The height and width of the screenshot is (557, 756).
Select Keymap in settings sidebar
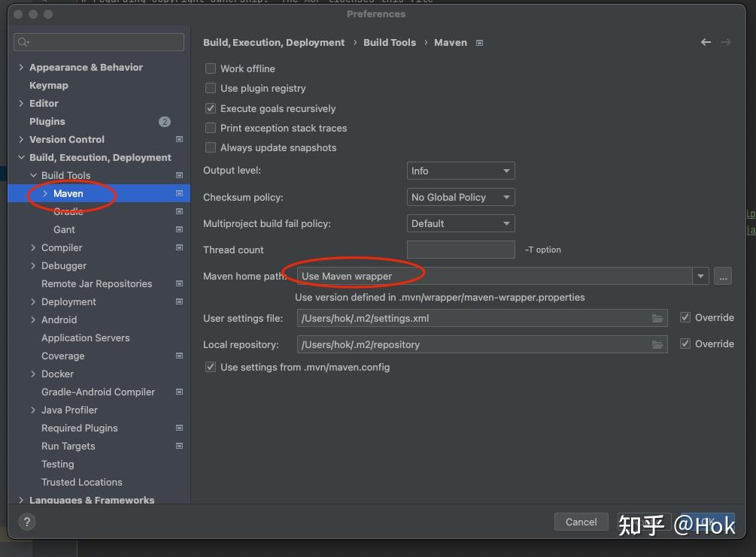(x=49, y=86)
